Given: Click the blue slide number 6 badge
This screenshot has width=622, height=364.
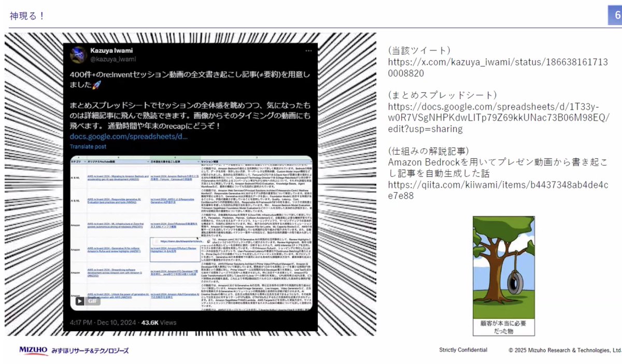Looking at the screenshot, I should pyautogui.click(x=615, y=15).
